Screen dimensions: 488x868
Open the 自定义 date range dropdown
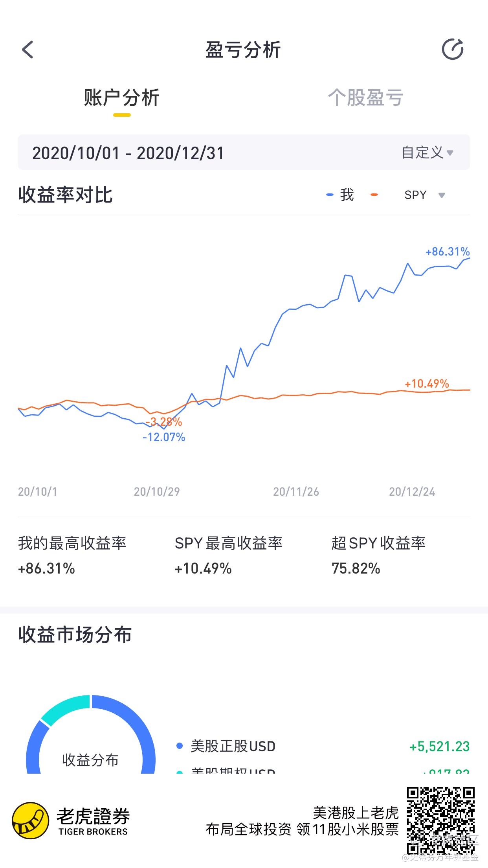[x=427, y=153]
